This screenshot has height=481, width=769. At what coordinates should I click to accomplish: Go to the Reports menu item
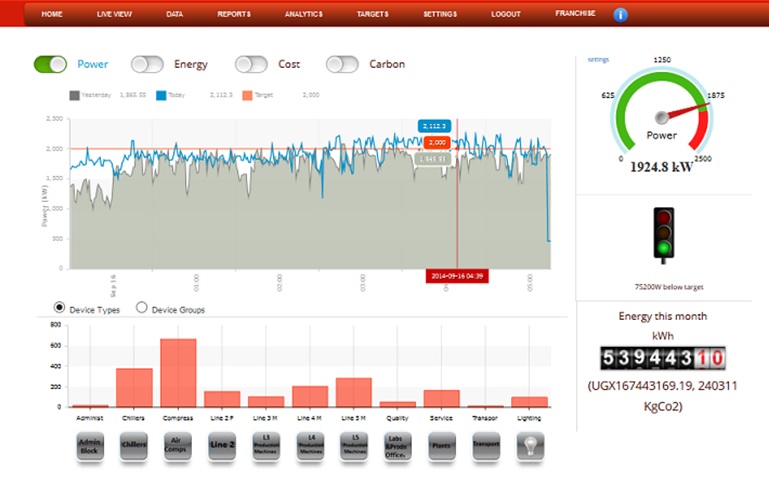pos(233,15)
